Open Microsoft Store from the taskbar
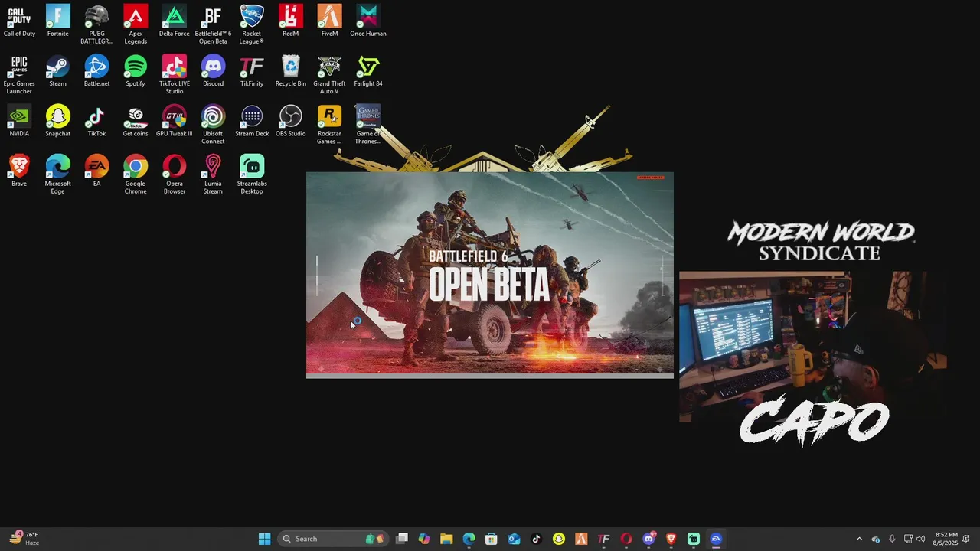 click(492, 539)
